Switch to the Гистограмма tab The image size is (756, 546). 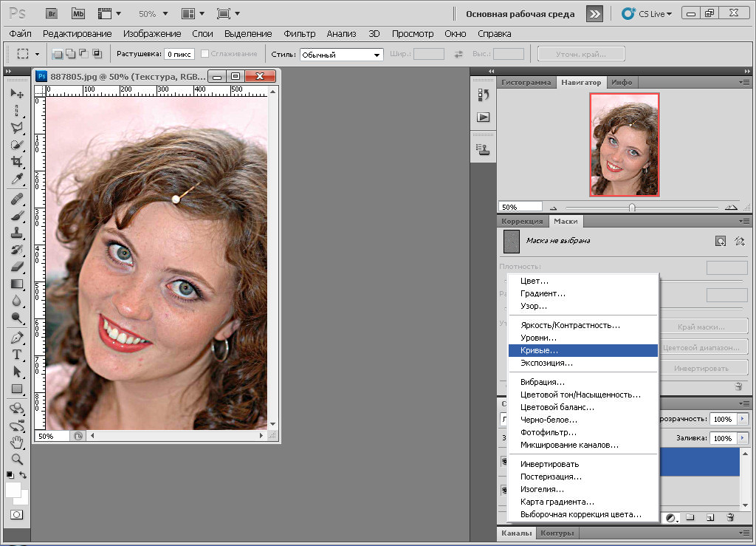(x=526, y=82)
